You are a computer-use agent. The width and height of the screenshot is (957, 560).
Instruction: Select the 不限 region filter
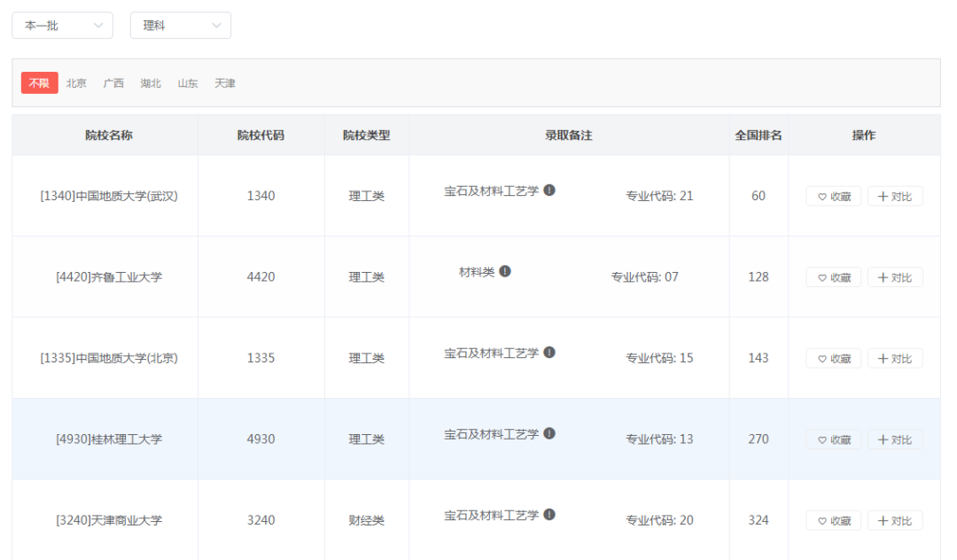[40, 83]
